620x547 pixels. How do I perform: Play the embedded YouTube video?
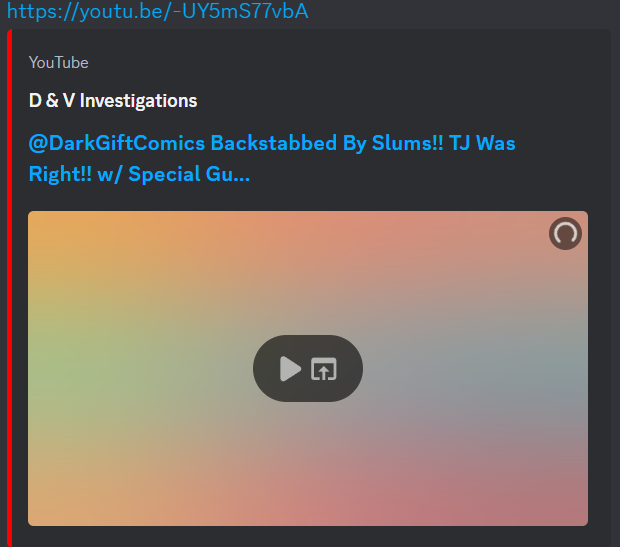pyautogui.click(x=290, y=369)
